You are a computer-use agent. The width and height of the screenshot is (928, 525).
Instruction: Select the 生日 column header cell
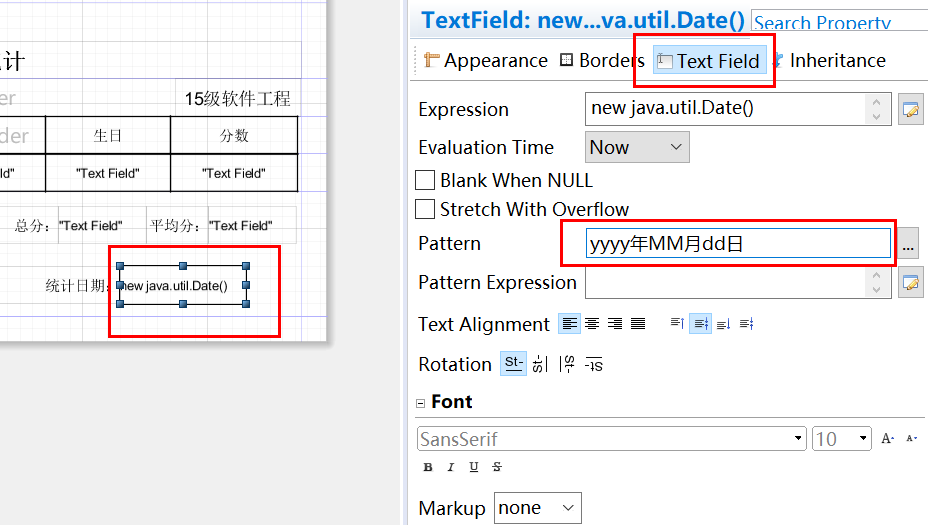click(108, 136)
